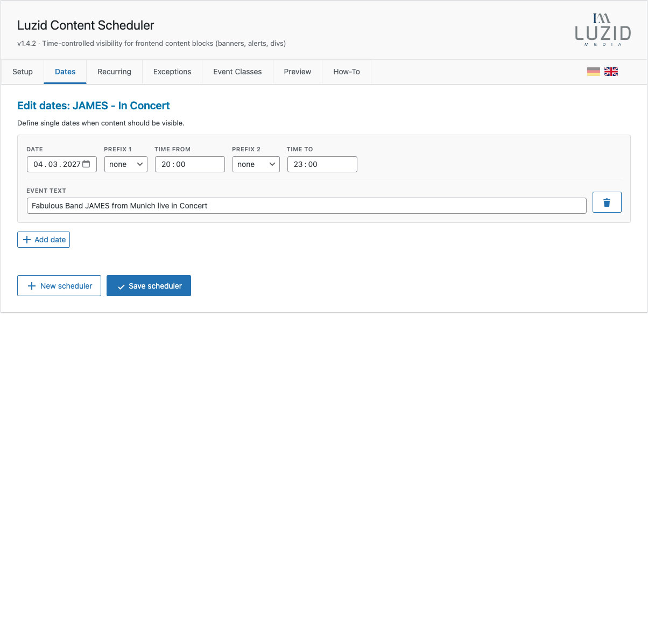
Task: Click the checkmark icon on Save scheduler
Action: pos(121,285)
